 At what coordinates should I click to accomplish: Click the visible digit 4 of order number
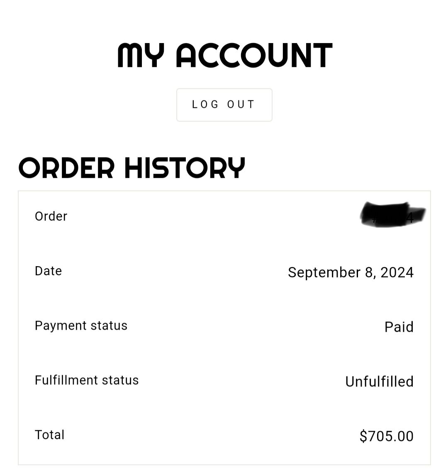(x=410, y=218)
